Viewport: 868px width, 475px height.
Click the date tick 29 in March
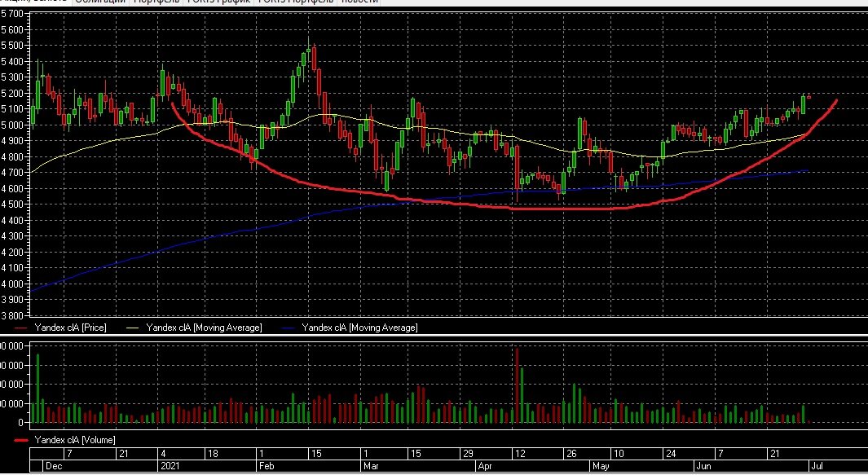pyautogui.click(x=468, y=454)
